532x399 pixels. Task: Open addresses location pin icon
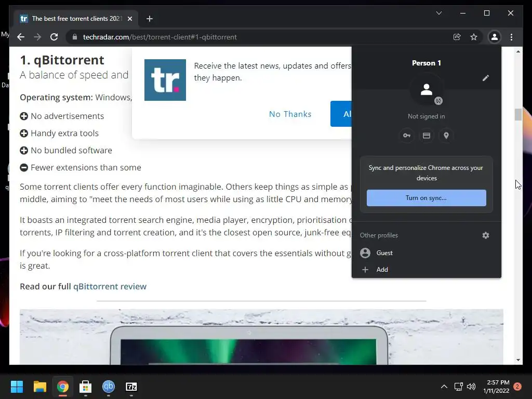pos(446,136)
